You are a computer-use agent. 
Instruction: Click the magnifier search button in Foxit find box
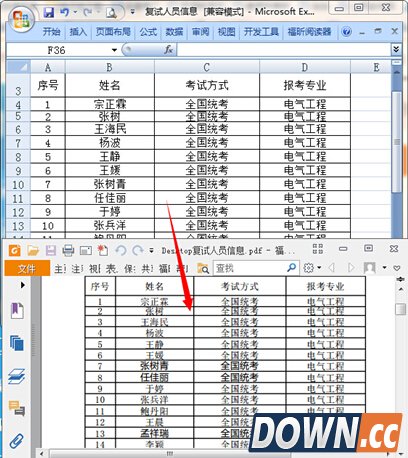[292, 267]
